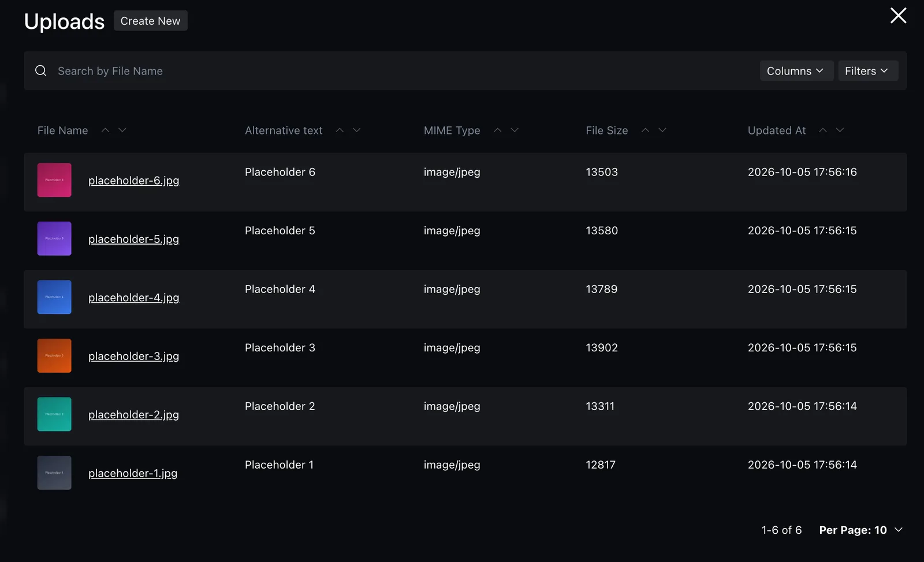Sort Updated At column descending
Viewport: 924px width, 562px height.
[840, 130]
